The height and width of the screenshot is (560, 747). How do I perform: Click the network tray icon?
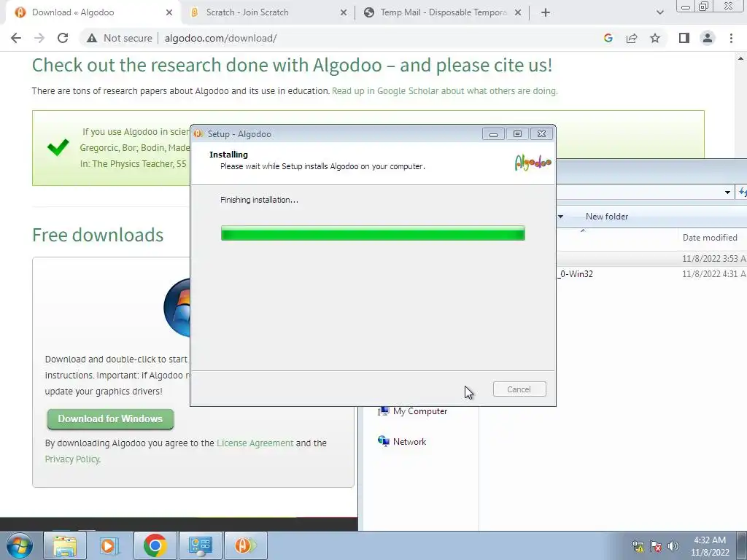tap(638, 546)
